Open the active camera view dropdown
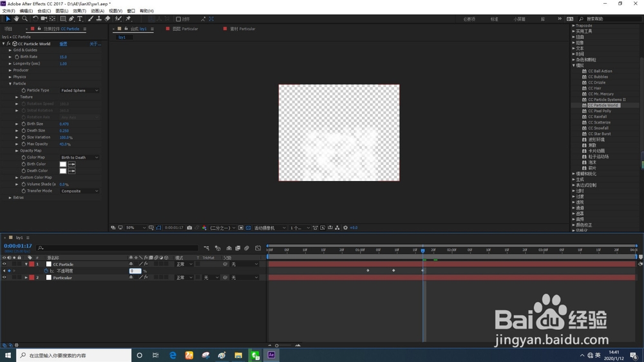 point(269,227)
